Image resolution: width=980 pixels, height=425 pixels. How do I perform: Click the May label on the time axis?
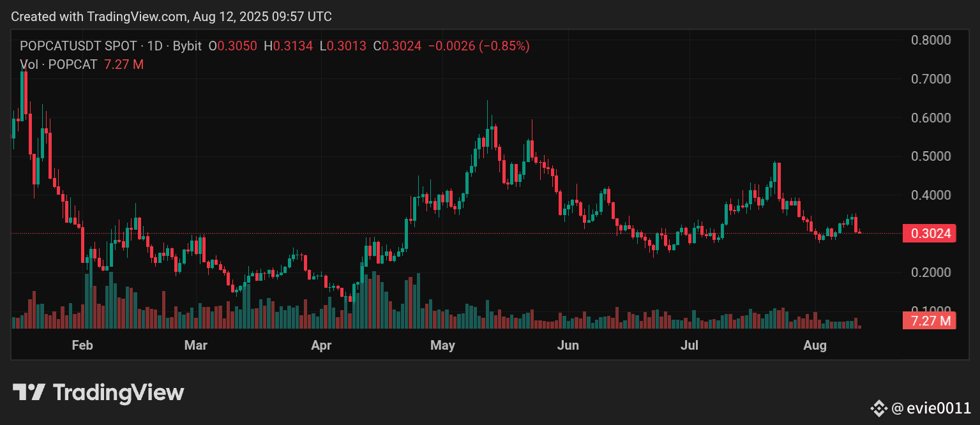[x=442, y=345]
